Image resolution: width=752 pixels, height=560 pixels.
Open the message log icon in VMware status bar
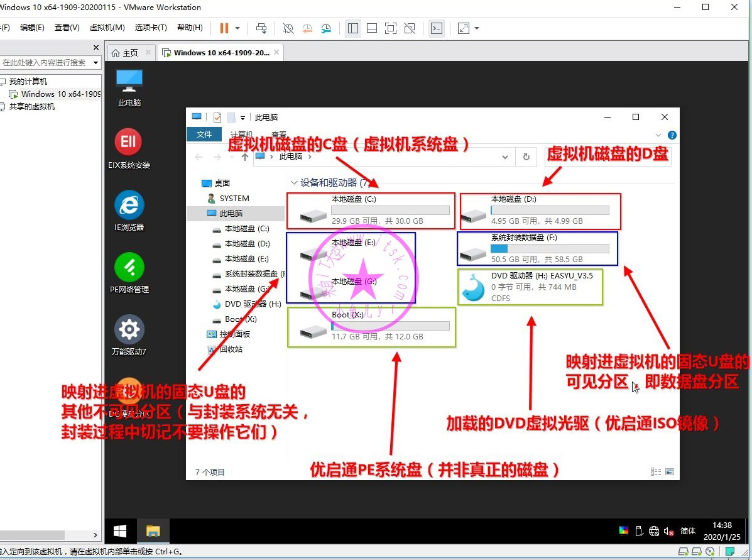pos(730,551)
